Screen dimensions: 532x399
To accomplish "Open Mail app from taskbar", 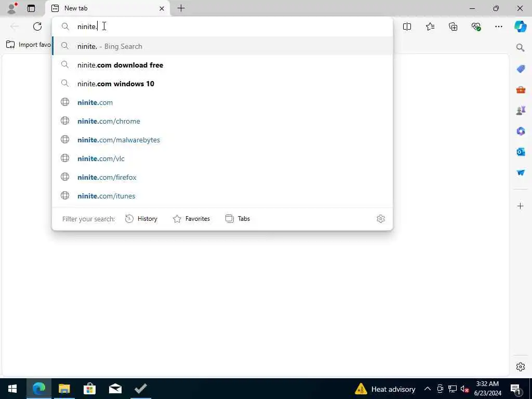I will point(115,389).
